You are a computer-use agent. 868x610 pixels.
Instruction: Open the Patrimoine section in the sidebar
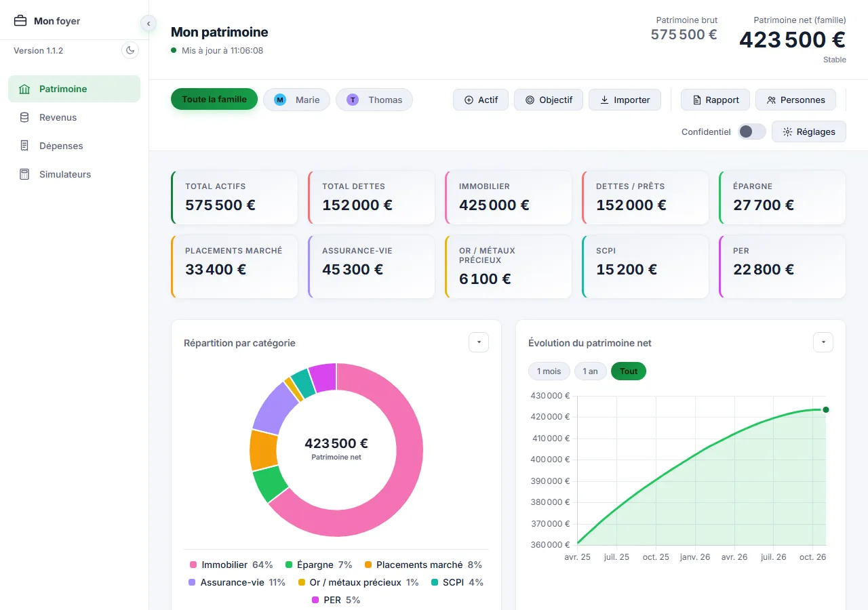tap(75, 89)
